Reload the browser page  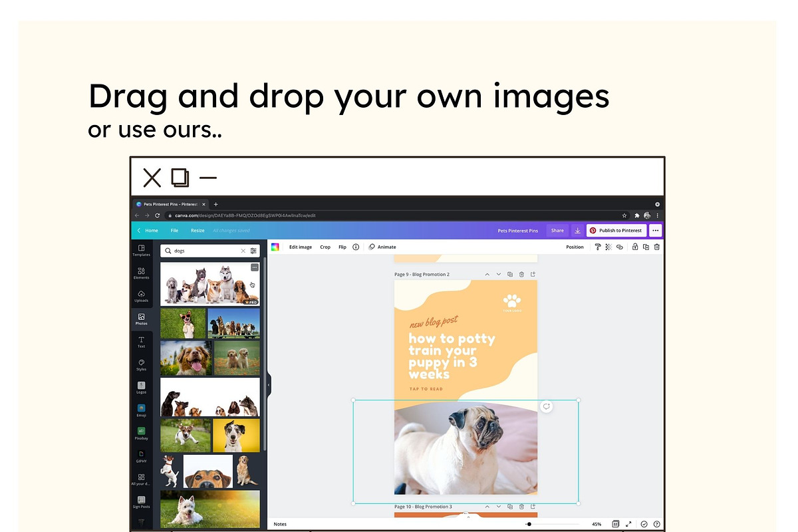158,215
